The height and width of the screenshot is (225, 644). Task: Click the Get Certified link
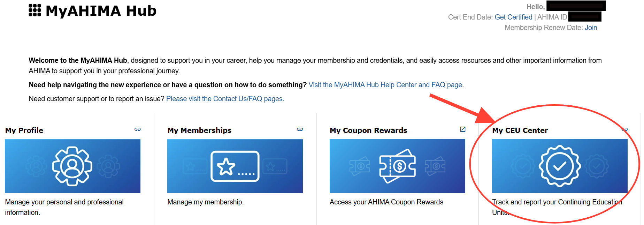[x=513, y=17]
